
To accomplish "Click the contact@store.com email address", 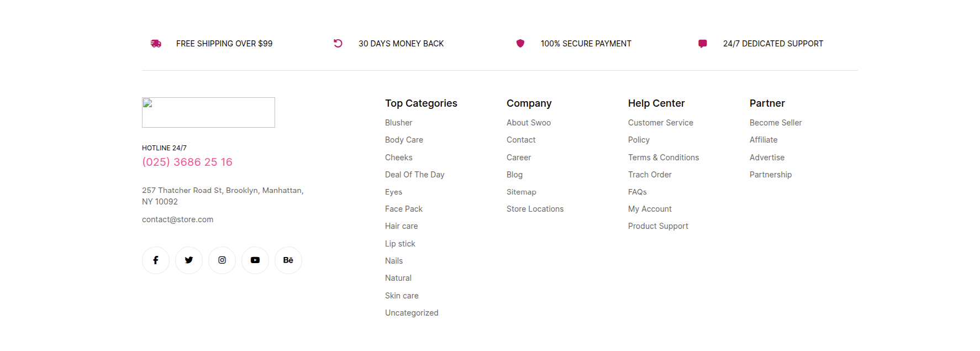I will click(177, 219).
